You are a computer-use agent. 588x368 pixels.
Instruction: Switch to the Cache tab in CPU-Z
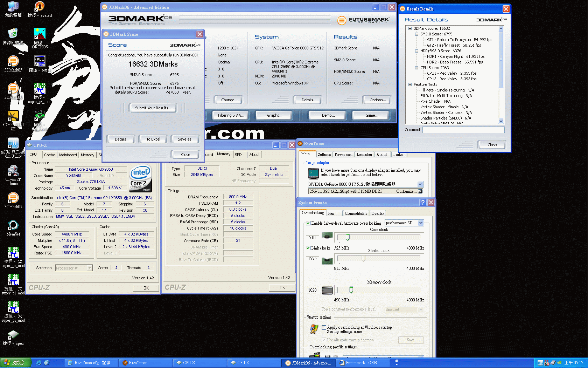pyautogui.click(x=50, y=155)
